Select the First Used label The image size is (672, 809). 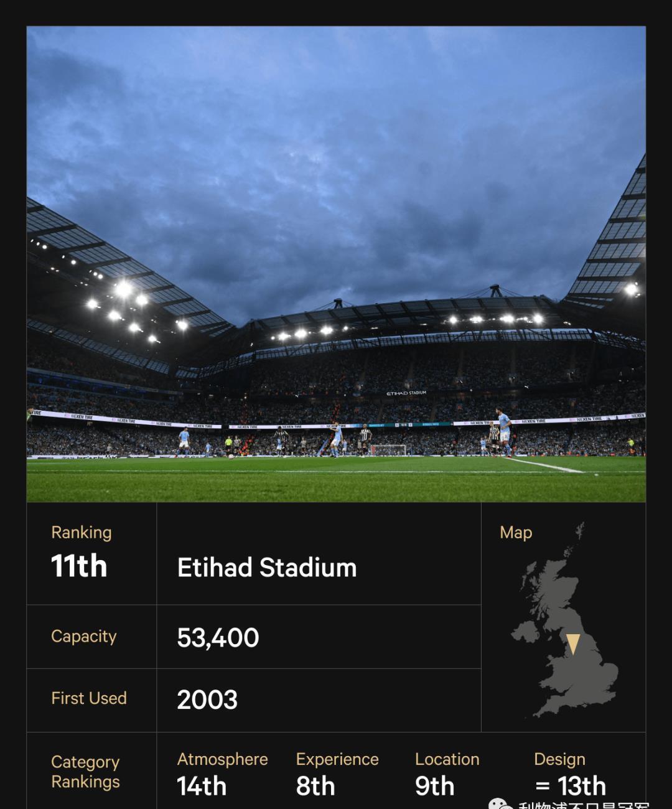coord(89,698)
